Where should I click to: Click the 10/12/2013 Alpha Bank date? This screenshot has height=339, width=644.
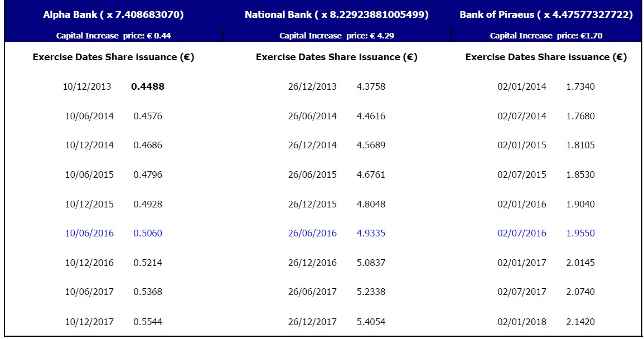point(87,86)
